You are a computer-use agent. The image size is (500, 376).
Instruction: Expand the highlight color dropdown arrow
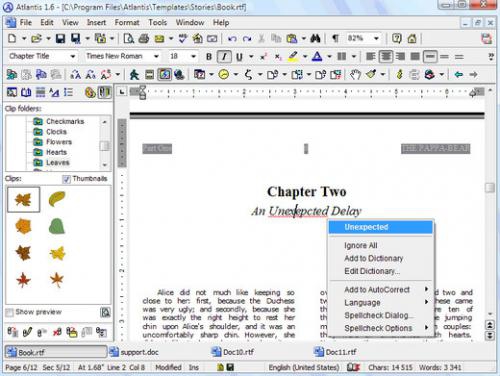pos(305,57)
